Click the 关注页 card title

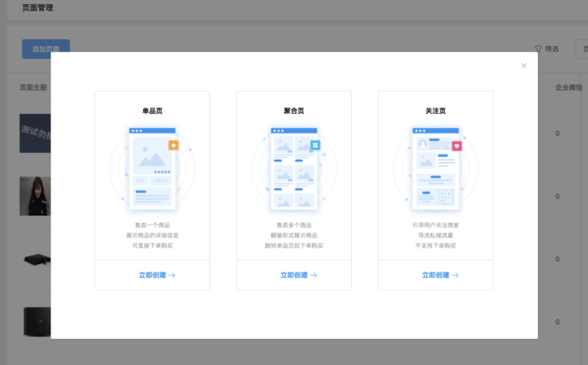click(x=435, y=111)
